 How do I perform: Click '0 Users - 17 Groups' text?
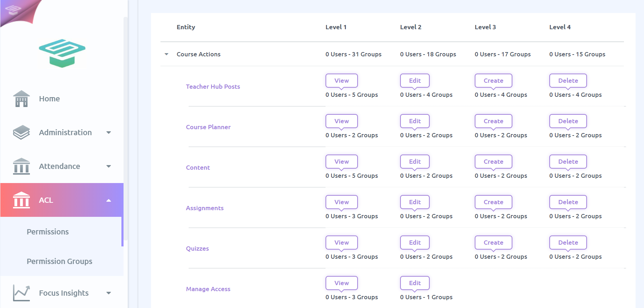pyautogui.click(x=503, y=54)
